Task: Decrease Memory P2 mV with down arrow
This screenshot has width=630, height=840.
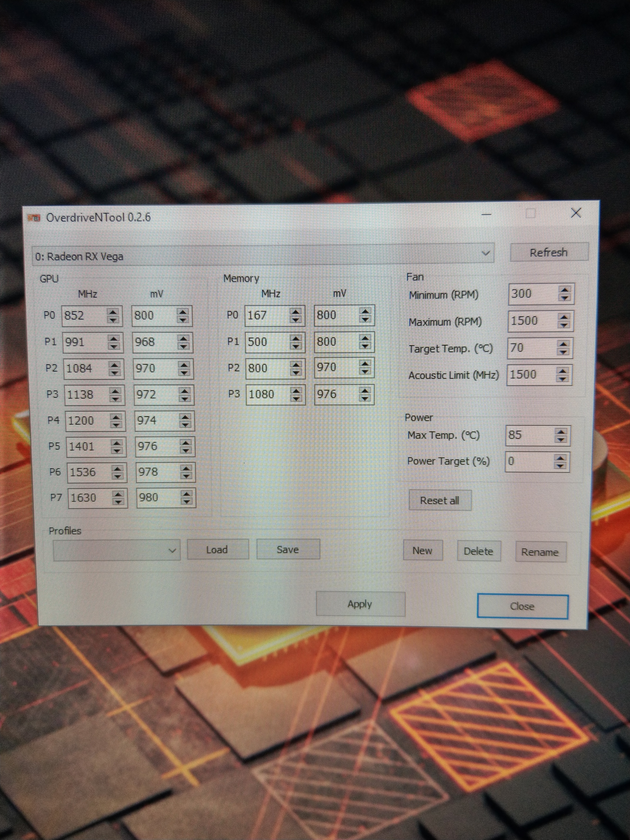Action: [x=365, y=371]
